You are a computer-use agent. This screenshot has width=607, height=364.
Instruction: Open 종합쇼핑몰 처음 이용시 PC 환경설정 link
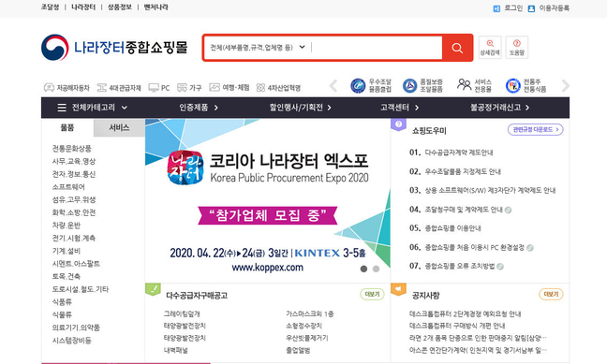point(475,248)
